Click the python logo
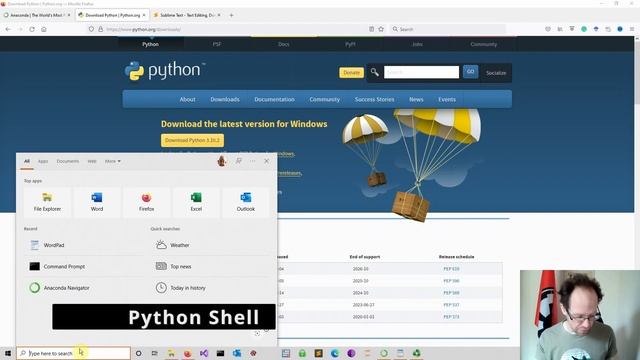The height and width of the screenshot is (360, 640). pyautogui.click(x=164, y=71)
